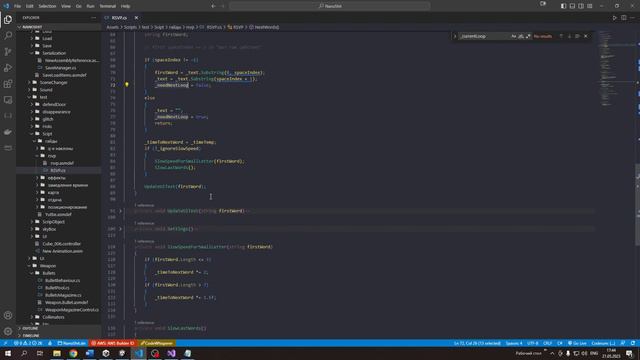Viewport: 640px width, 360px height.
Task: Open BulletBehaviour.cs in explorer
Action: [x=62, y=280]
